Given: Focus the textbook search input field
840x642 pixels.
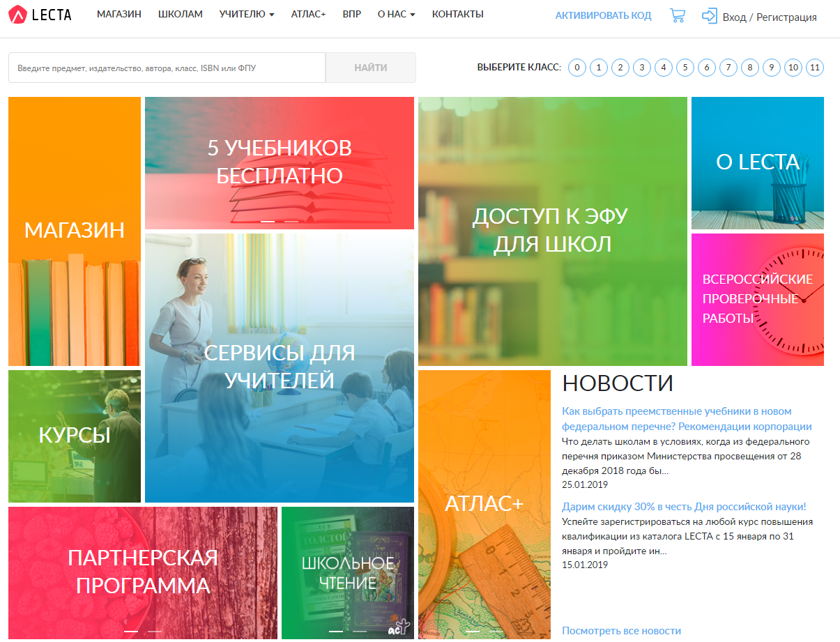Looking at the screenshot, I should [x=167, y=68].
